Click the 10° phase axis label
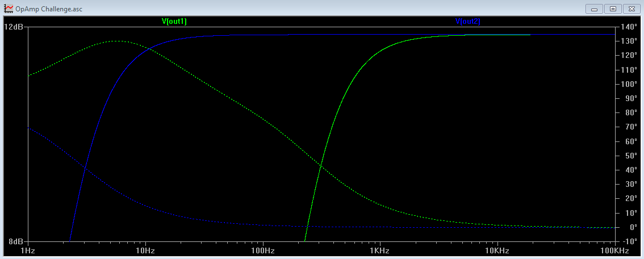 (x=630, y=213)
